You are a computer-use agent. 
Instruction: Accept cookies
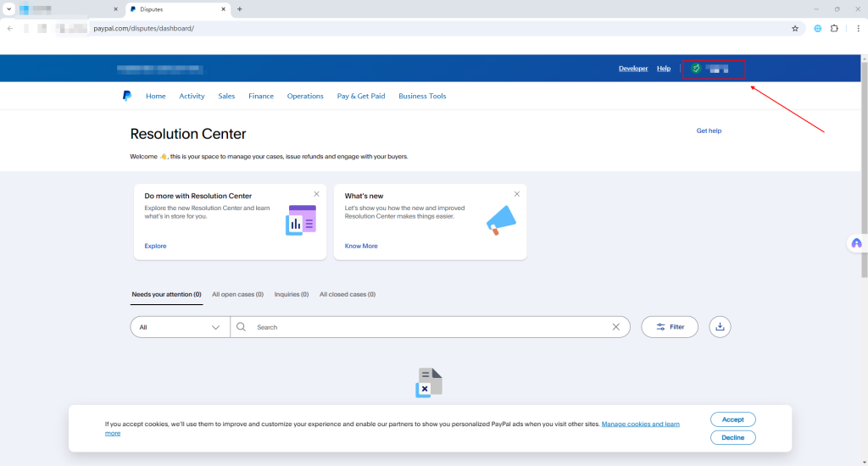[733, 419]
